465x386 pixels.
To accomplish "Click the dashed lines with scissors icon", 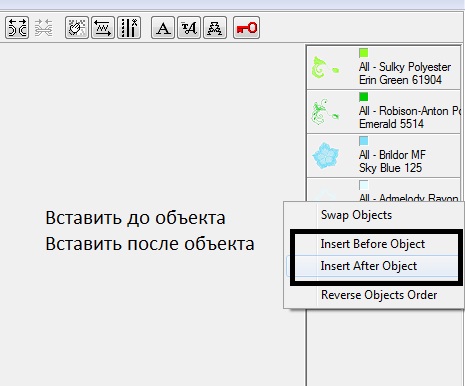I will [129, 28].
